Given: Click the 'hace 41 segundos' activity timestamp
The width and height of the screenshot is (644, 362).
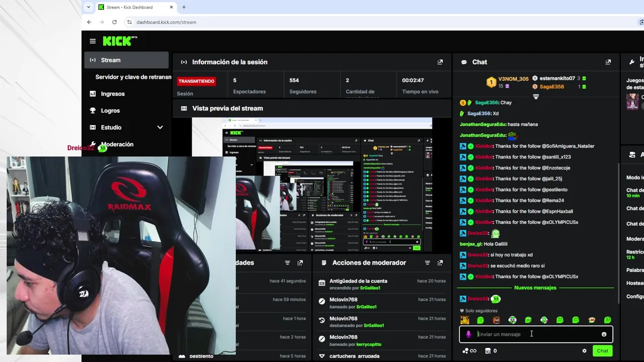Looking at the screenshot, I should click(x=287, y=281).
